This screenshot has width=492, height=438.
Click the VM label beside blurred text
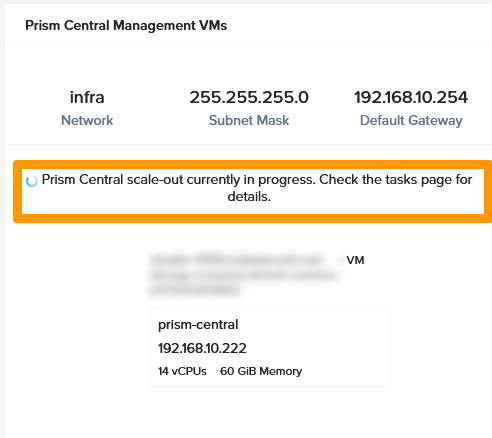(x=355, y=260)
